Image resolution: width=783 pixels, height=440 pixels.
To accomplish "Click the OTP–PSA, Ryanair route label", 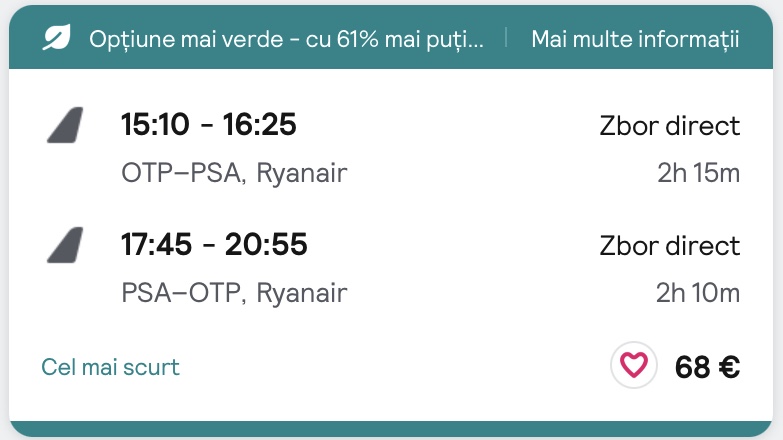I will (234, 173).
